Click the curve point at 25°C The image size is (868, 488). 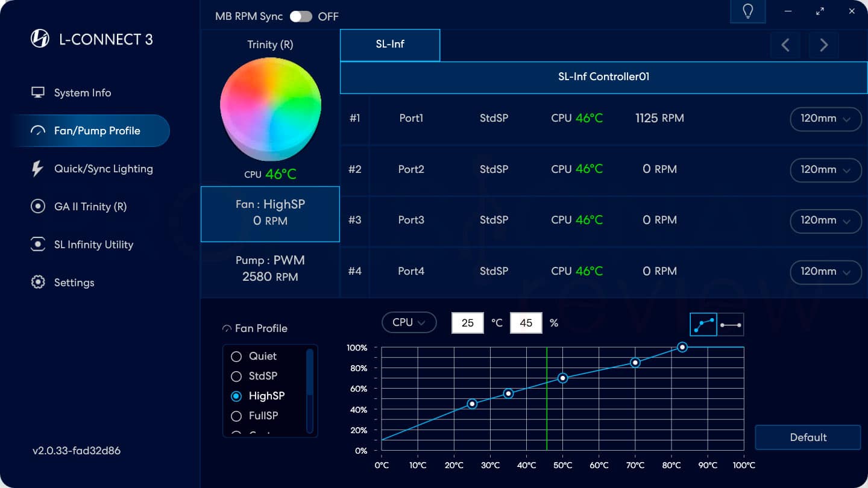pos(472,404)
